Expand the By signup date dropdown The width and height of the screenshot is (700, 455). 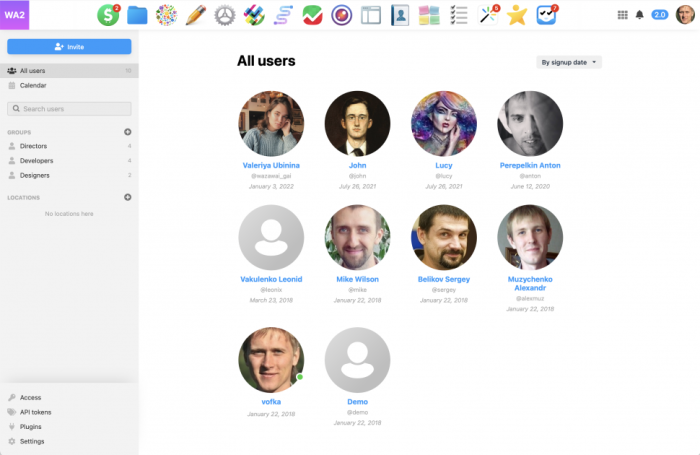pyautogui.click(x=569, y=62)
